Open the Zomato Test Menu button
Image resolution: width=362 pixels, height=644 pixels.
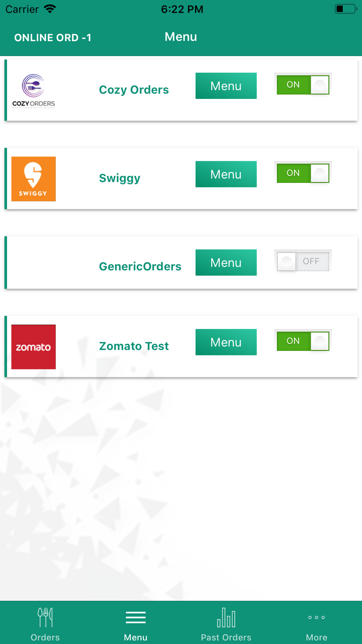[226, 342]
